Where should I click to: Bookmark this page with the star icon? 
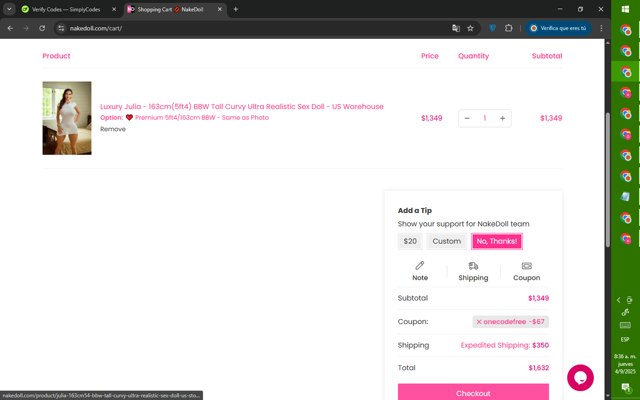(x=470, y=28)
